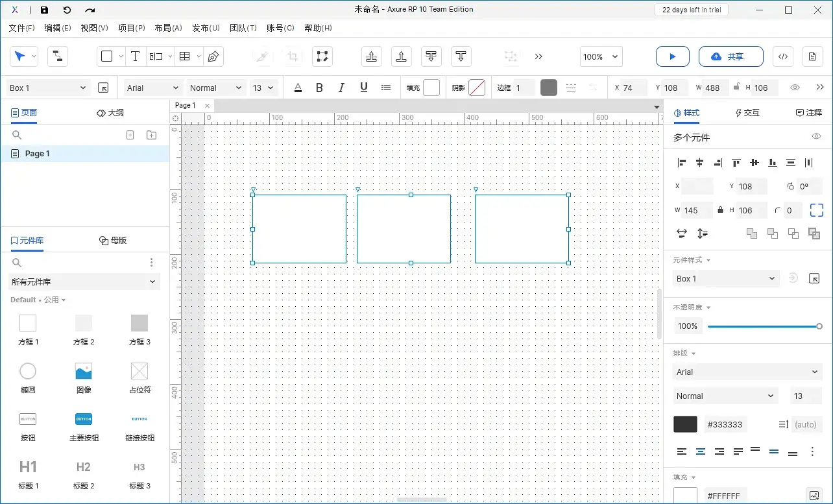This screenshot has width=833, height=504.
Task: Add a new page in Pages panel
Action: pyautogui.click(x=130, y=135)
